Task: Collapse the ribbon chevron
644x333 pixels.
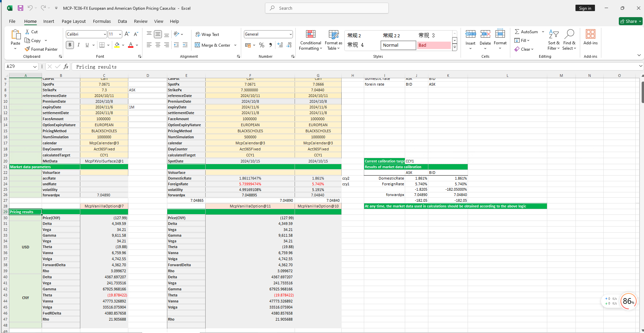Action: (x=639, y=55)
